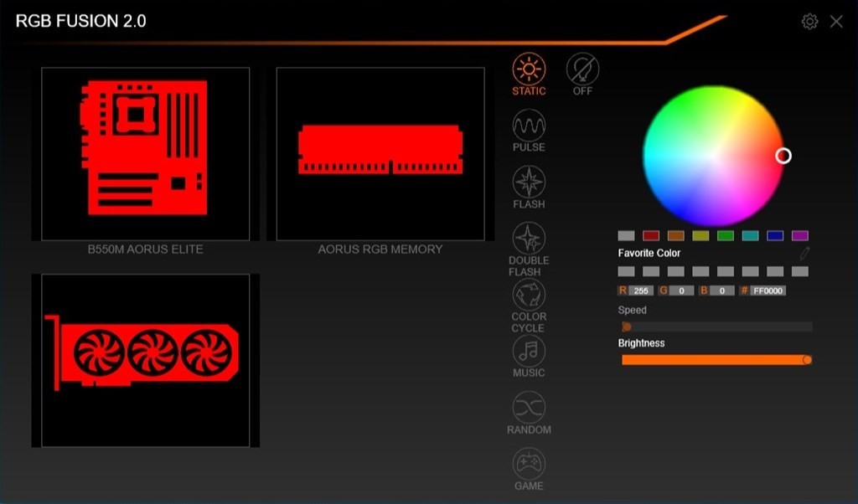Screen dimensions: 858x504
Task: Choose the red preset color swatch
Action: pyautogui.click(x=650, y=235)
